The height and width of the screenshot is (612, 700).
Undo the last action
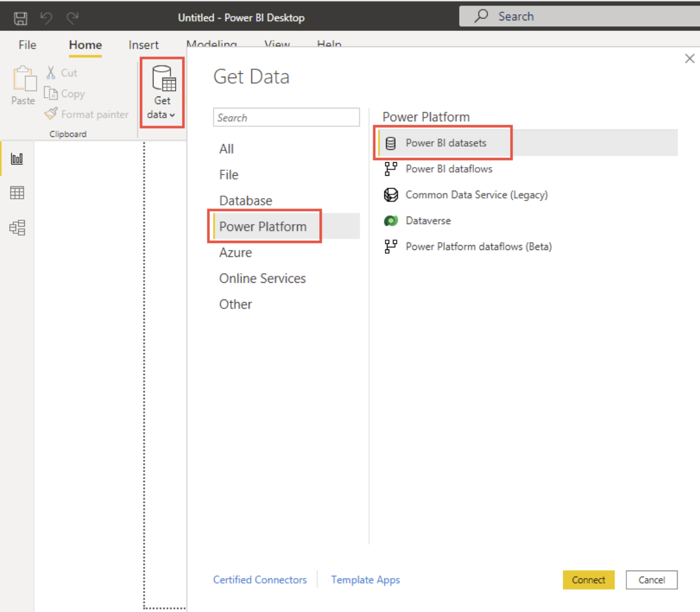click(x=46, y=18)
